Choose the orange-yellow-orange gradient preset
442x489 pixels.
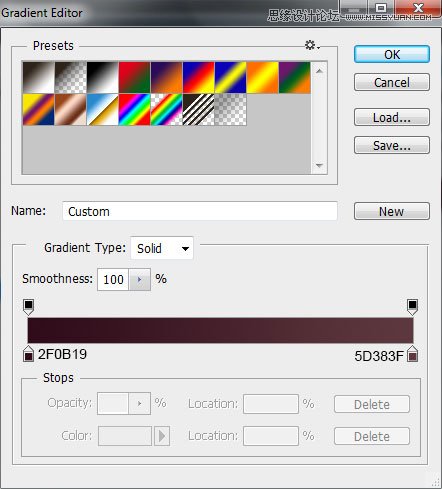tap(263, 77)
